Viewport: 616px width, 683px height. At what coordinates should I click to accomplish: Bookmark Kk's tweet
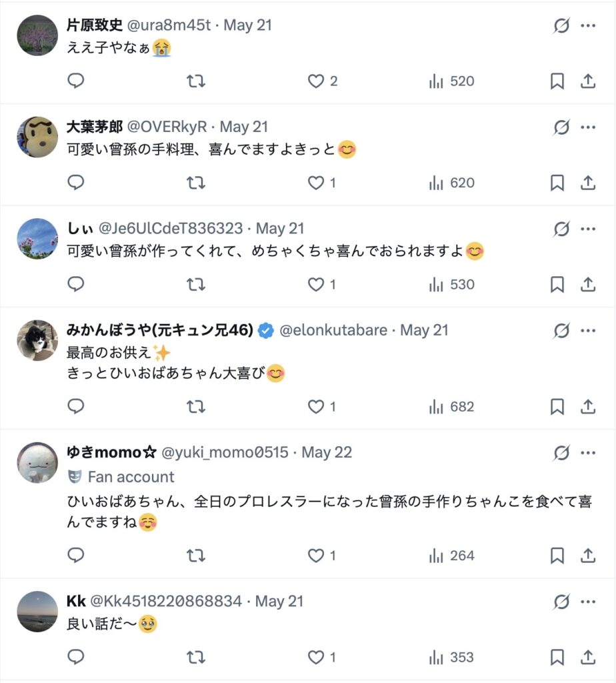(557, 658)
